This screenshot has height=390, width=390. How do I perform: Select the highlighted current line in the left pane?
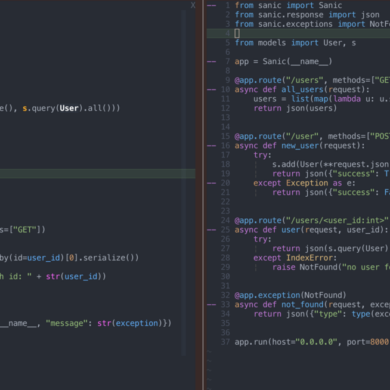(98, 174)
